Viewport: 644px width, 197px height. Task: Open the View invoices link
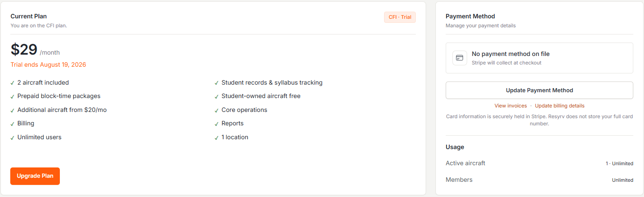[x=510, y=106]
